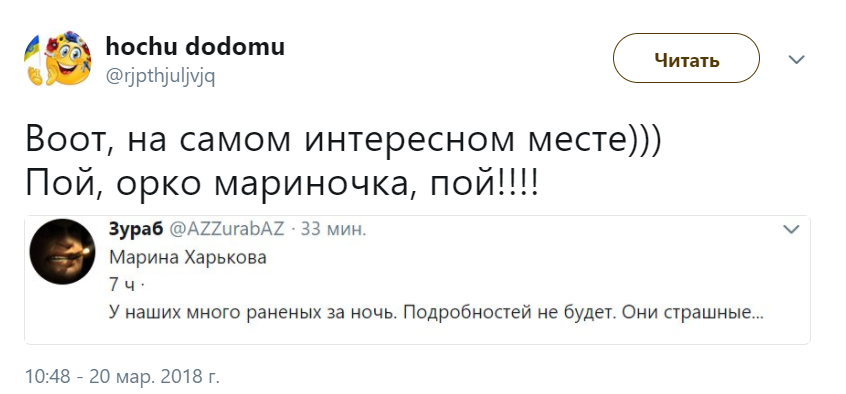The image size is (846, 394).
Task: Select the line 'Воот, на самом интересном месте)))'
Action: tap(343, 140)
